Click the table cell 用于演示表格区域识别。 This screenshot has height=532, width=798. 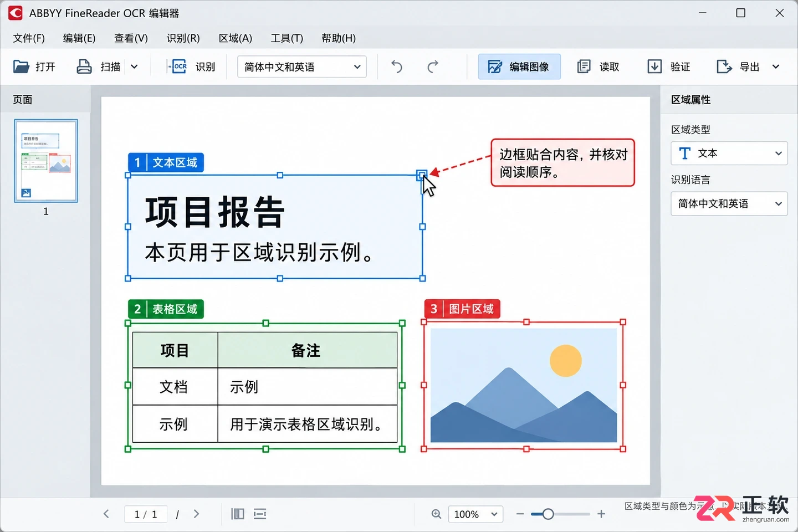pyautogui.click(x=308, y=424)
